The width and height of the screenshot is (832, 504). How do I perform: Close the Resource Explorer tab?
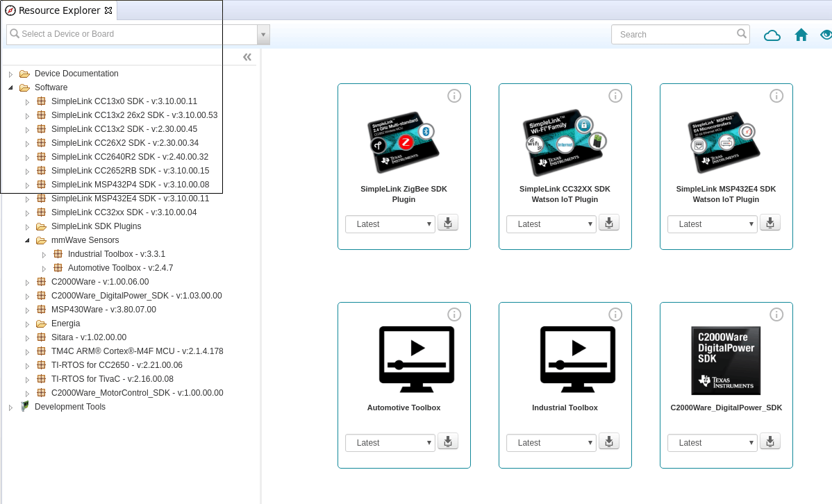108,10
